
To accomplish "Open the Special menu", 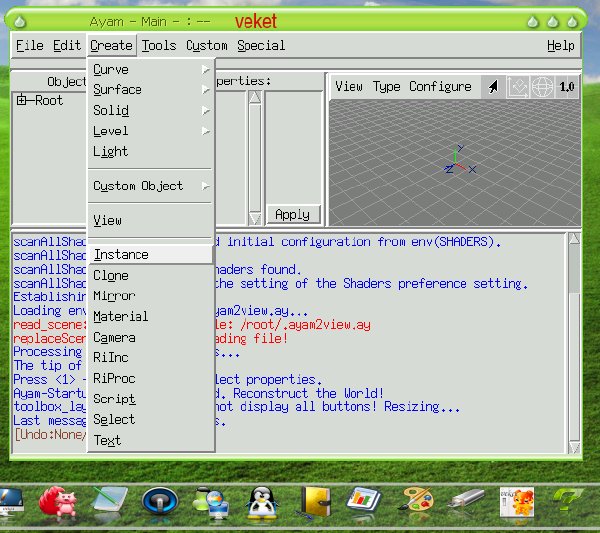I will 261,46.
